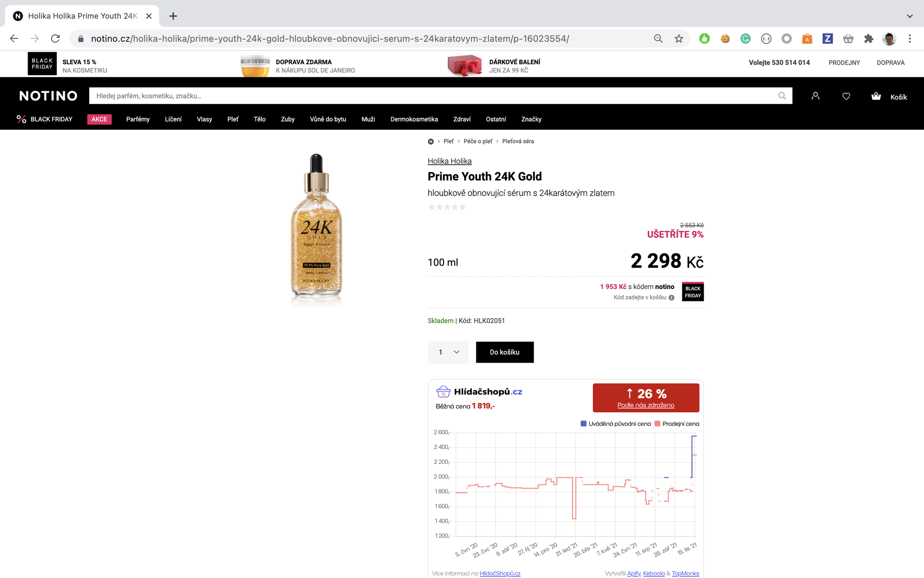924x578 pixels.
Task: Open the search magnifier icon on Notino
Action: click(782, 96)
